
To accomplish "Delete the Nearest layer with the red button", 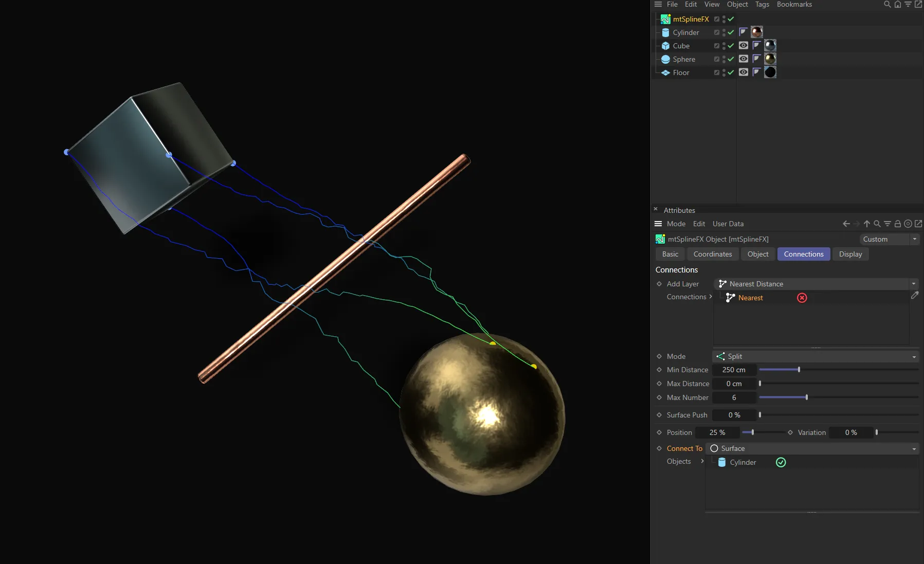I will click(x=802, y=298).
